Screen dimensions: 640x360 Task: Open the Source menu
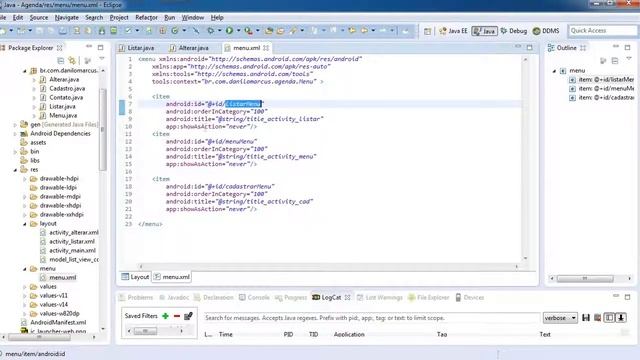pyautogui.click(x=39, y=18)
